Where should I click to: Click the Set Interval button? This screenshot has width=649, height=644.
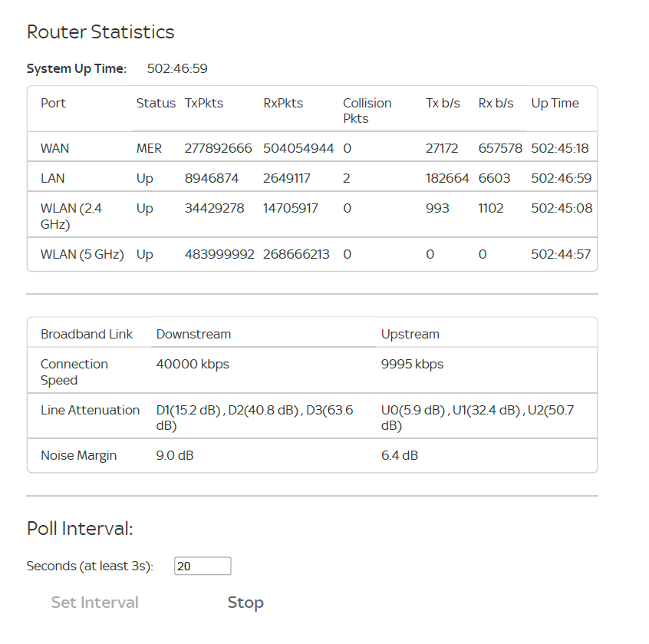(x=95, y=603)
